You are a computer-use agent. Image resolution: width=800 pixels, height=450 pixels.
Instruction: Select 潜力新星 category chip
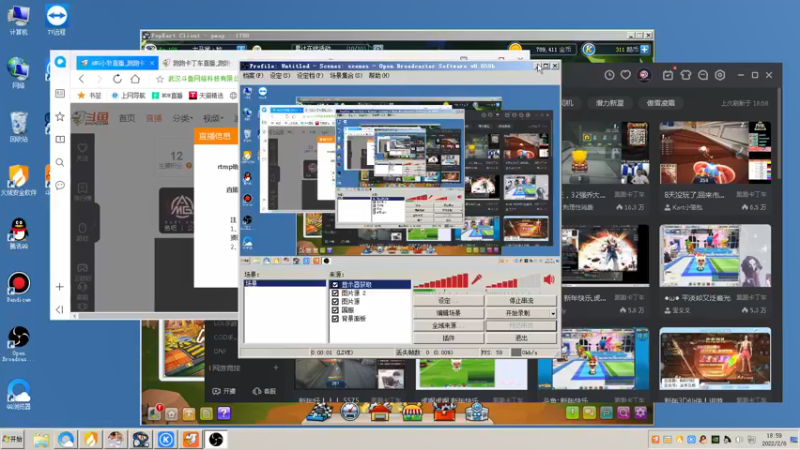tap(609, 103)
